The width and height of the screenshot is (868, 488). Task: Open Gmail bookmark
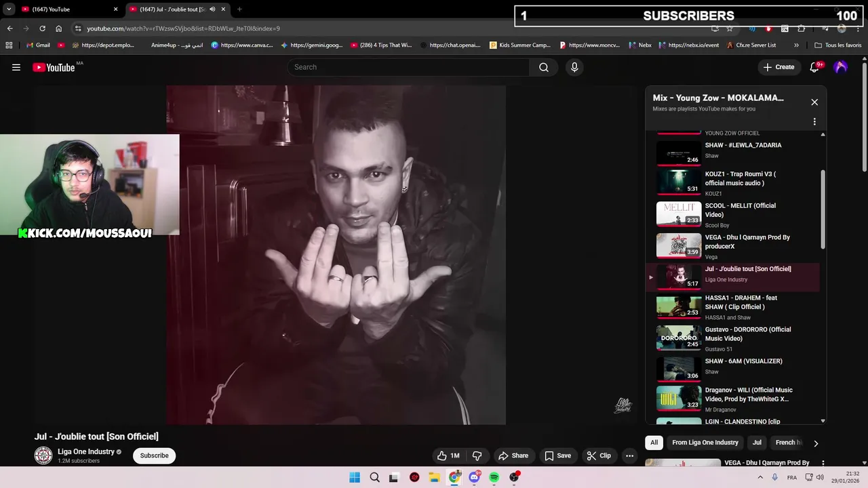[38, 45]
